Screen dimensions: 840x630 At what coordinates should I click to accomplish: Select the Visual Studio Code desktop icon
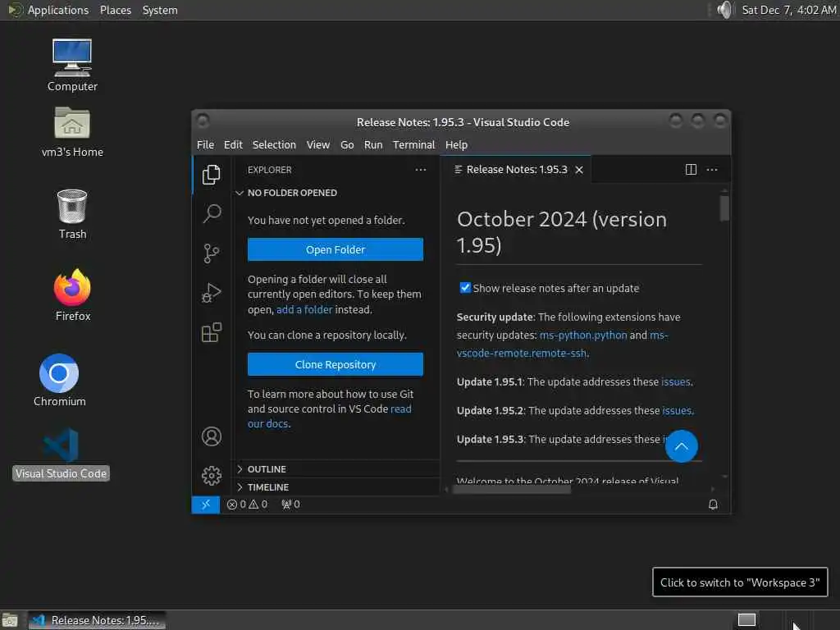[61, 453]
